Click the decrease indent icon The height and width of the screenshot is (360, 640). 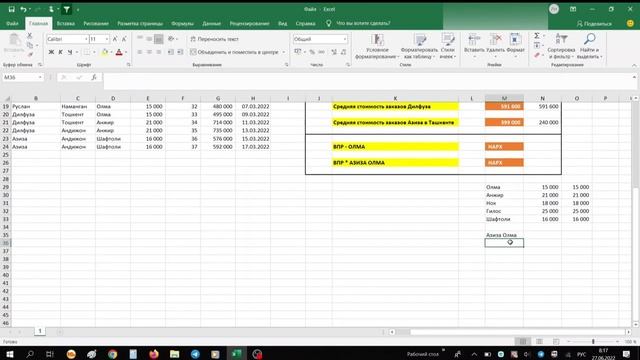point(171,52)
